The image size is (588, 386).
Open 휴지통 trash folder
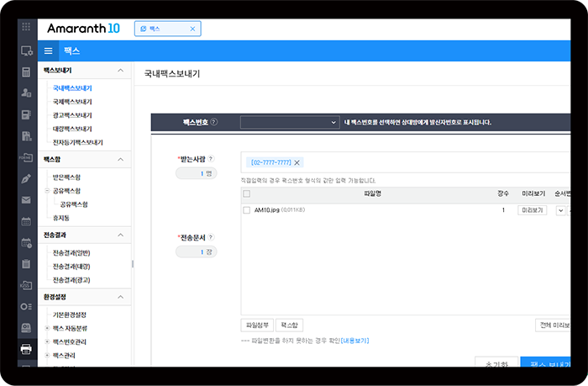point(61,218)
